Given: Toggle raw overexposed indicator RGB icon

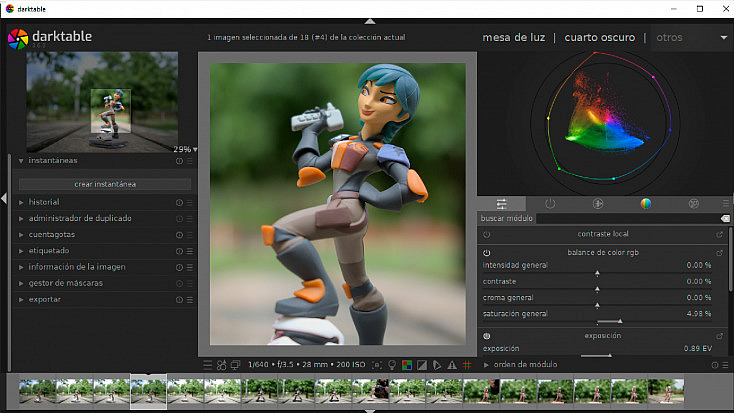Looking at the screenshot, I should click(407, 365).
